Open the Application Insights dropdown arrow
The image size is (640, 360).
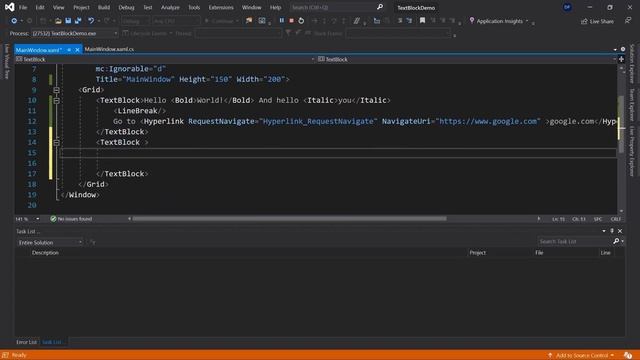tap(527, 21)
